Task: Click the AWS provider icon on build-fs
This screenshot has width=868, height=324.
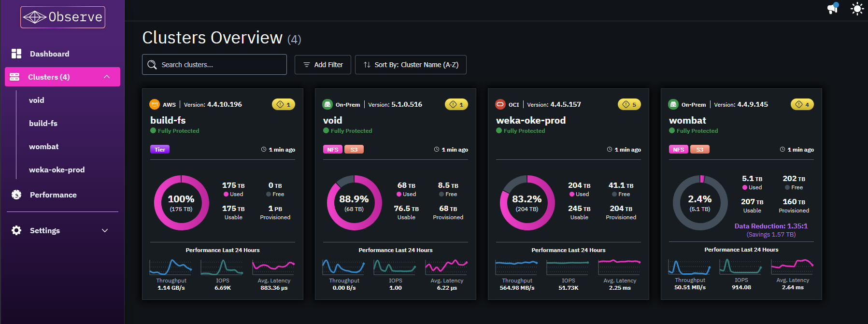Action: (155, 104)
